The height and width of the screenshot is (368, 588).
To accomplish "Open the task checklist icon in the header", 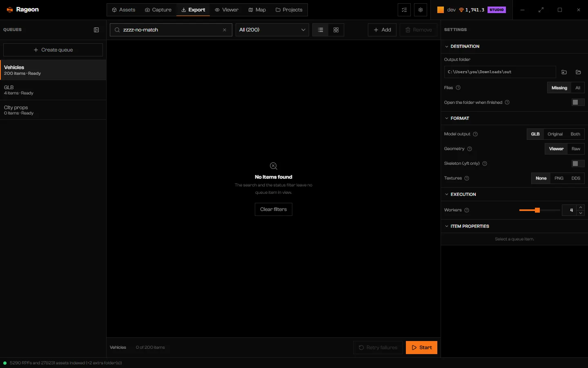I will 404,10.
